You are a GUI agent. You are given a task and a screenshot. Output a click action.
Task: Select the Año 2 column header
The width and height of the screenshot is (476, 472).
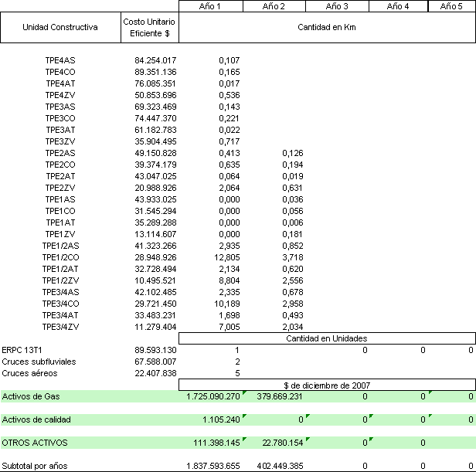(274, 6)
